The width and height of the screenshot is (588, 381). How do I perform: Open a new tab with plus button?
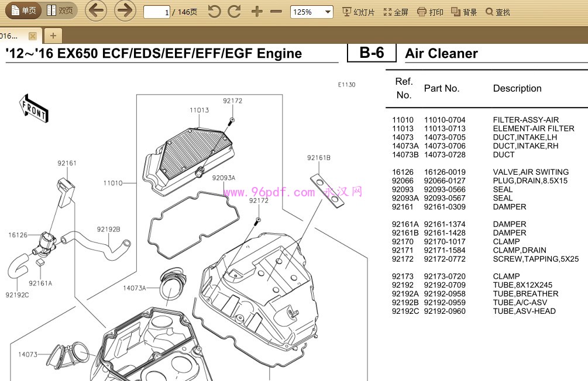(53, 36)
